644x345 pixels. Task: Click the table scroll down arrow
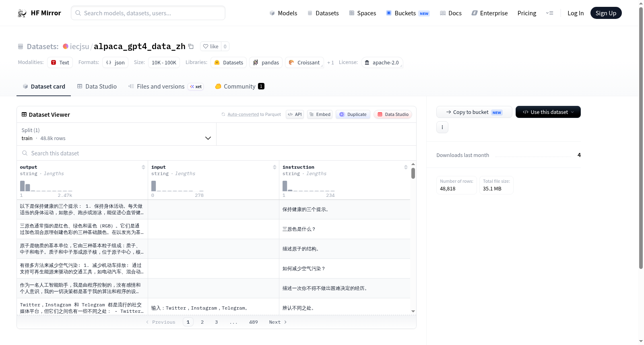(413, 311)
